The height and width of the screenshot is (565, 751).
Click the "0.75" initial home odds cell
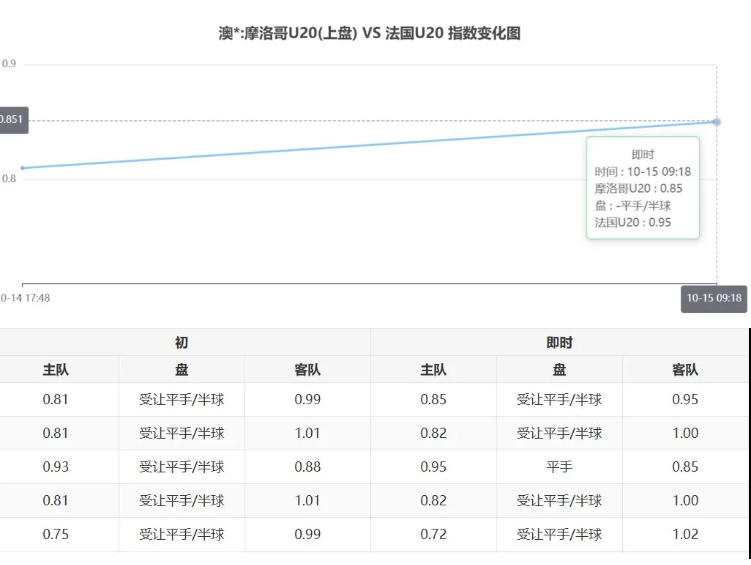(x=56, y=535)
